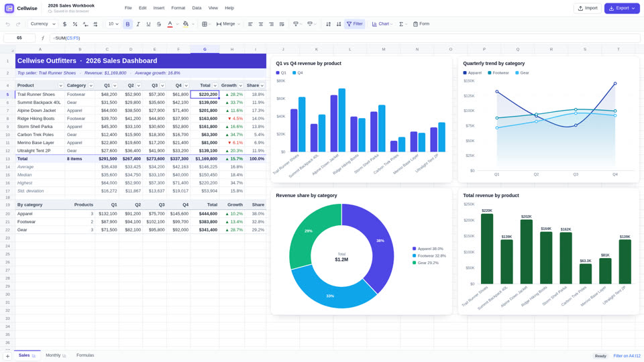Apply the red text color
Screen dimensions: 644x362
coord(170,24)
